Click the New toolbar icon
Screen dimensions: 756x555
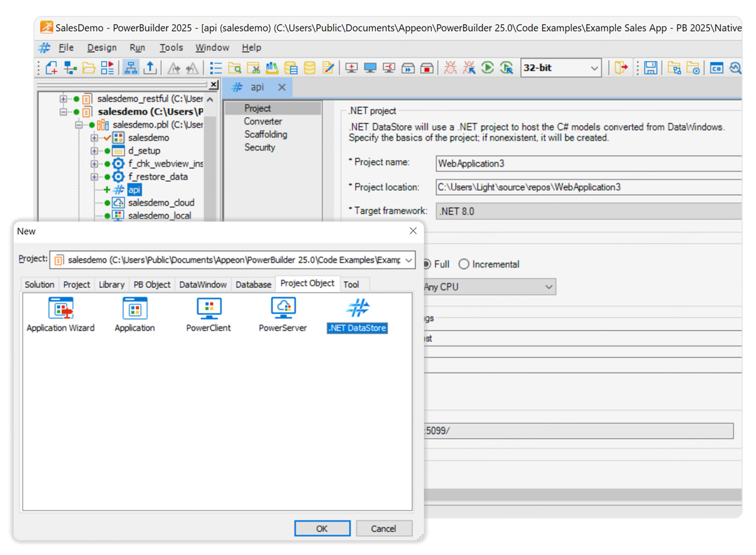[51, 68]
